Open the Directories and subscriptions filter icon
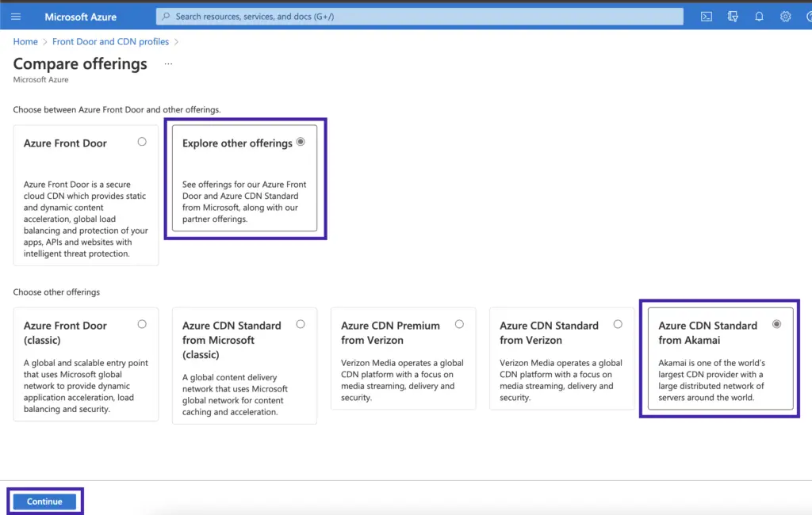 [733, 17]
